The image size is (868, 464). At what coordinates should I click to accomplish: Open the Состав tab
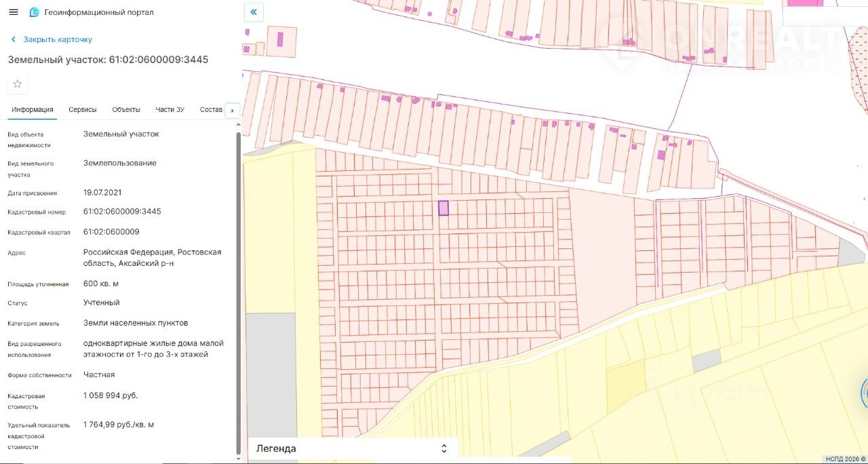coord(211,109)
